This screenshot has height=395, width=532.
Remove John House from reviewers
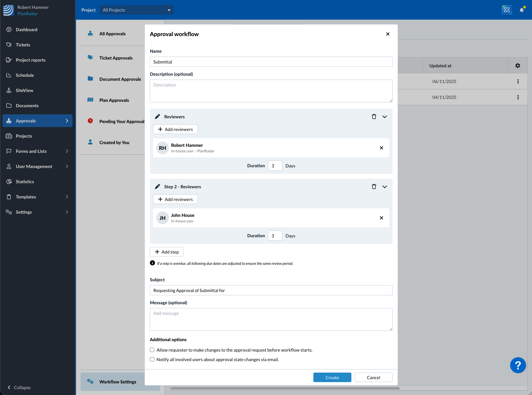[x=381, y=218]
